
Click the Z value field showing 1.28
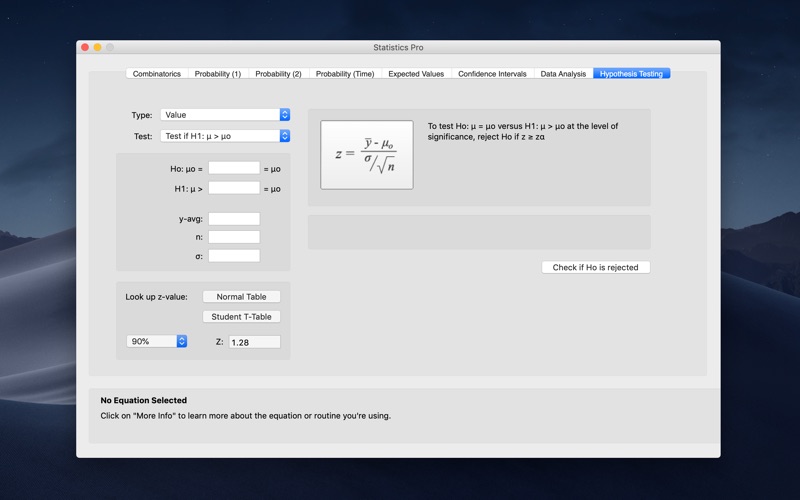tap(255, 342)
